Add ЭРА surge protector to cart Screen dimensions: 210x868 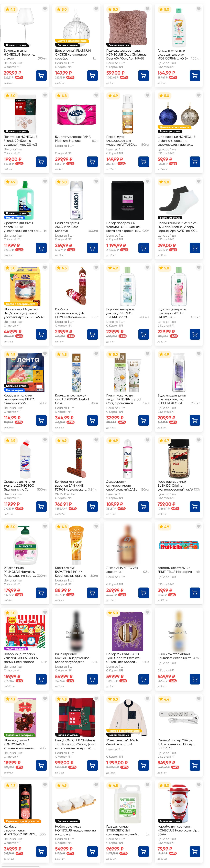[195, 765]
